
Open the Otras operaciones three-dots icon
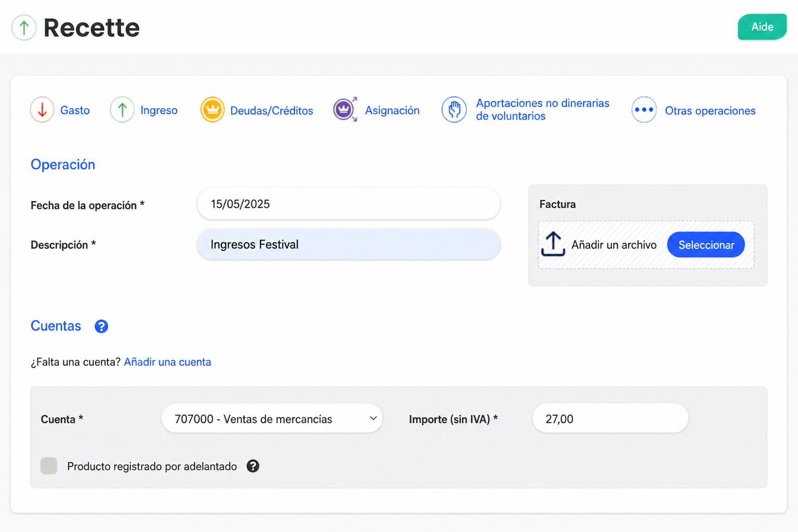[644, 110]
